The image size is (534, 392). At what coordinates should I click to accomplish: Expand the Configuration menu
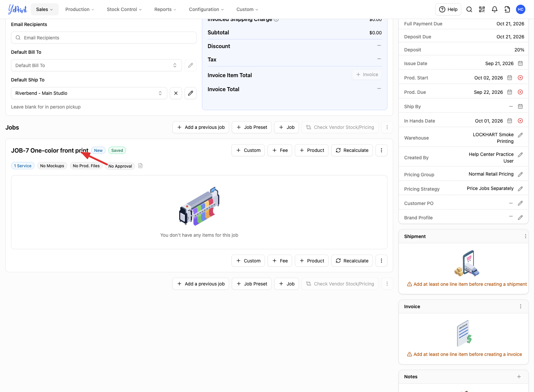tap(206, 9)
